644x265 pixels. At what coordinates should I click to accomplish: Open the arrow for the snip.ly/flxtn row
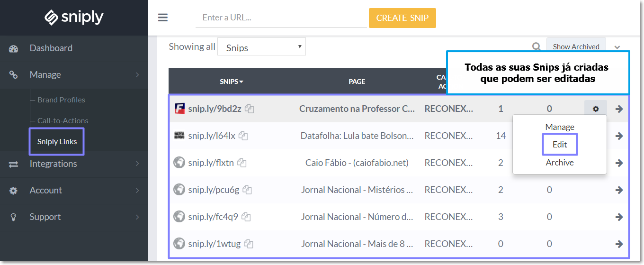point(619,163)
